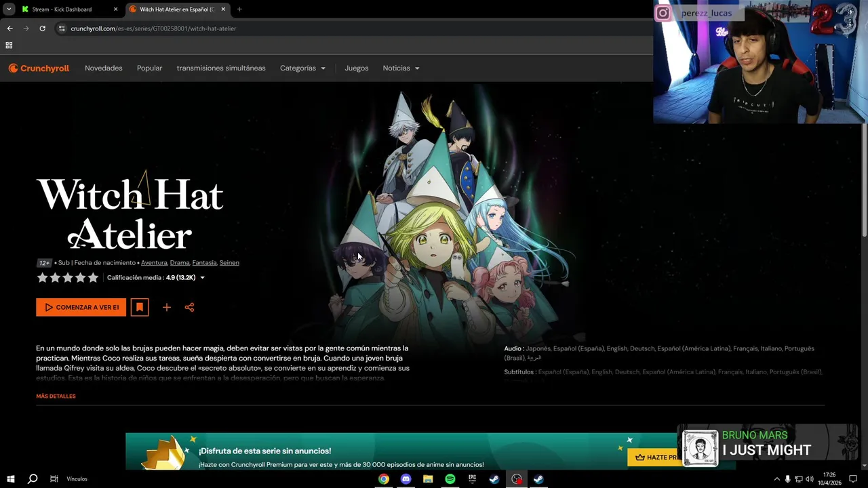Screen dimensions: 868x488
Task: Click the browser back arrow
Action: point(9,28)
